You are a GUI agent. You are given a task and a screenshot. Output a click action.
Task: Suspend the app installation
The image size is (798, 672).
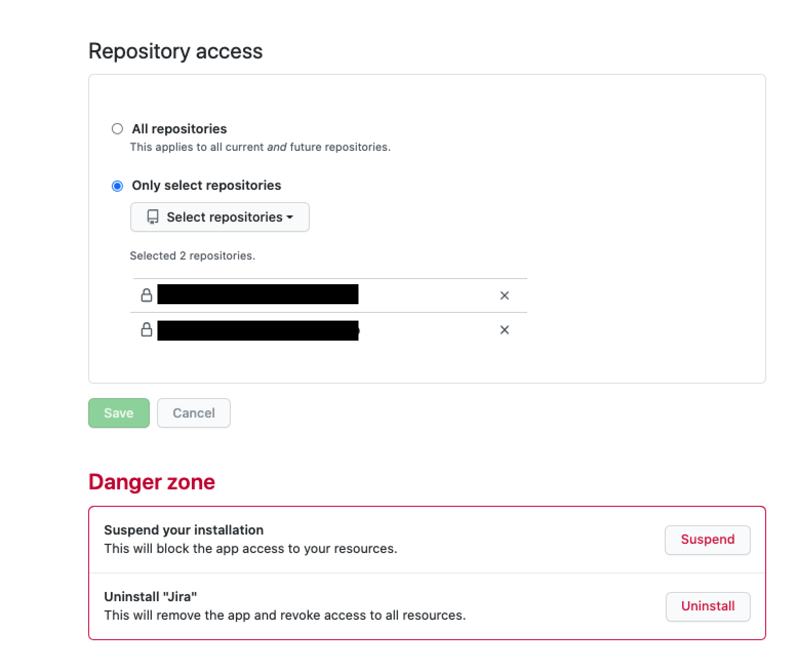click(708, 540)
